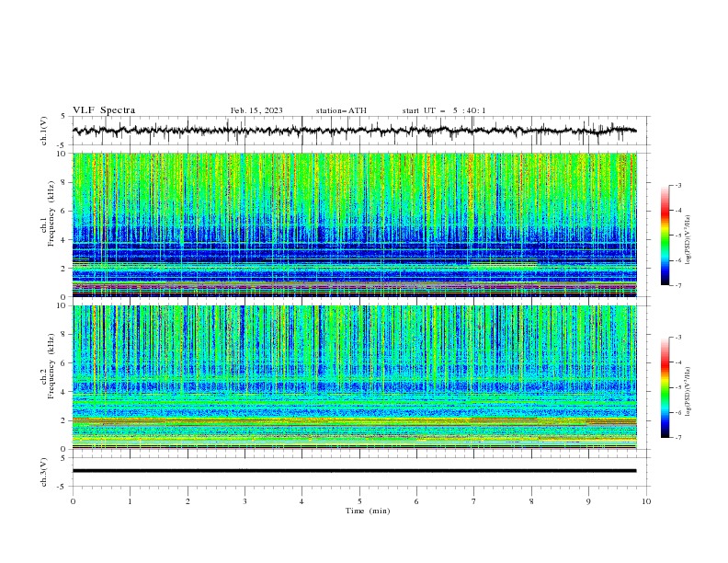Viewport: 728px width, 563px height.
Task: Click the 'station=ATH' label
Action: click(x=341, y=110)
